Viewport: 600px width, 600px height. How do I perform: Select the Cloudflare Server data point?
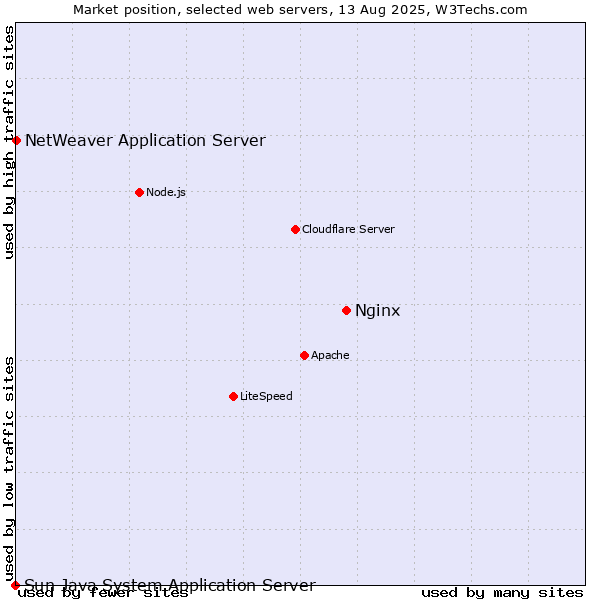tap(295, 230)
